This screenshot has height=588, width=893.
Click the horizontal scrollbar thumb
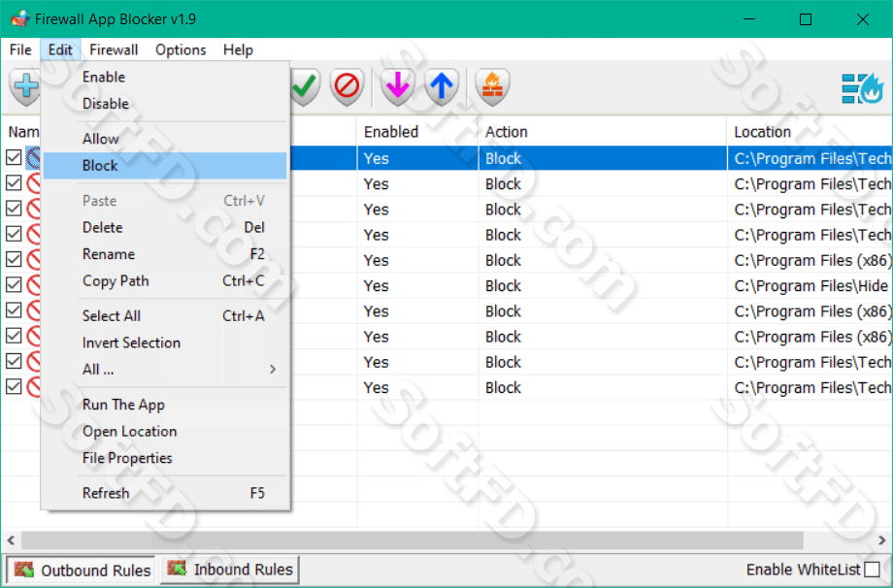(413, 539)
